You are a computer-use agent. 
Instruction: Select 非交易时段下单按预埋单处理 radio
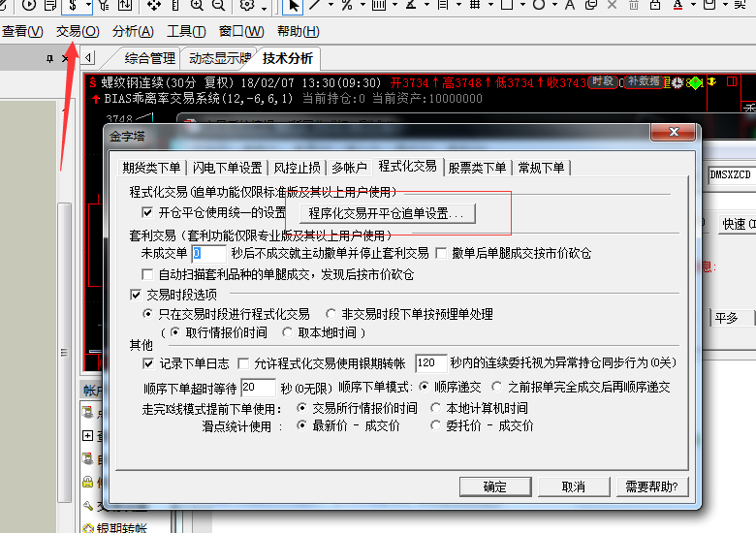[331, 314]
